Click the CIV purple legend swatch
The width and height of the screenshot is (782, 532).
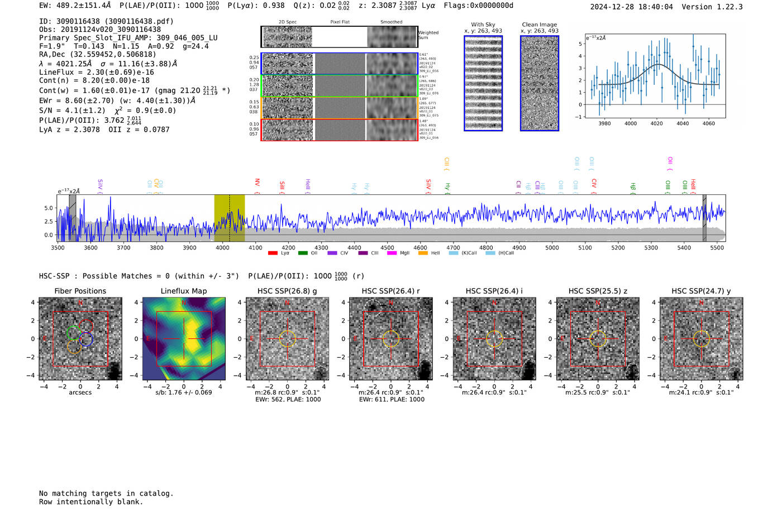[x=332, y=253]
